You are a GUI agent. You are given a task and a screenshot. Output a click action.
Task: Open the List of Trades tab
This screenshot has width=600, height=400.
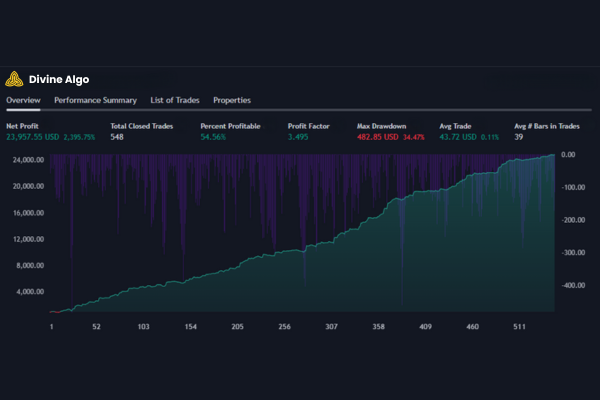pos(173,100)
